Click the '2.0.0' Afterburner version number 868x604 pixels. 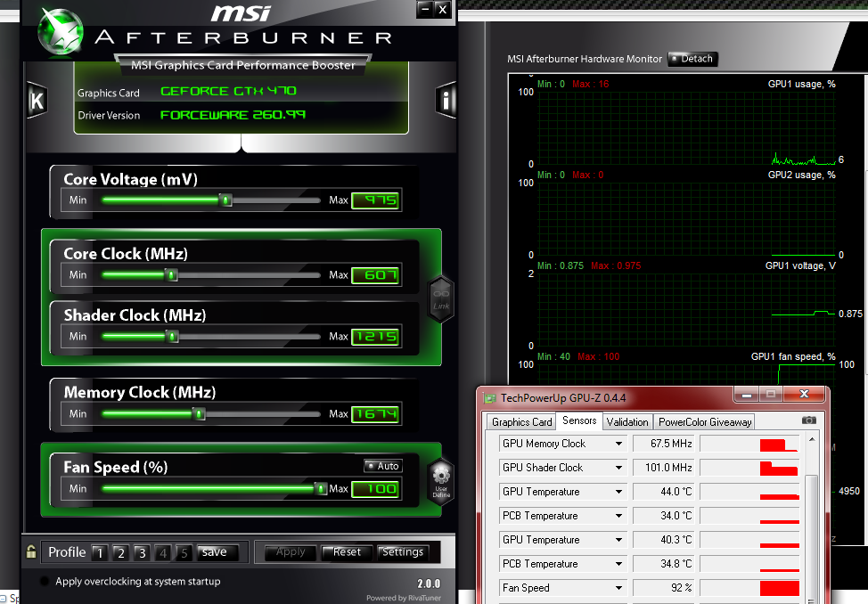[x=429, y=584]
